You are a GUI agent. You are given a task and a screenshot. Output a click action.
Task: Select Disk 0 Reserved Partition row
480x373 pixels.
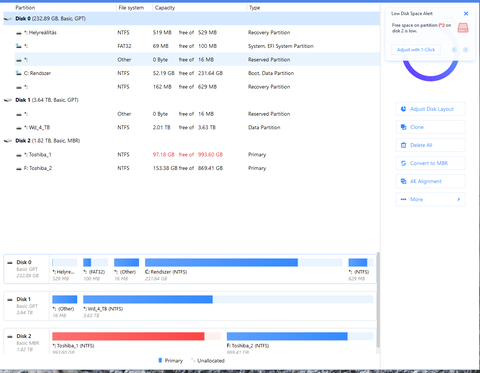click(197, 59)
